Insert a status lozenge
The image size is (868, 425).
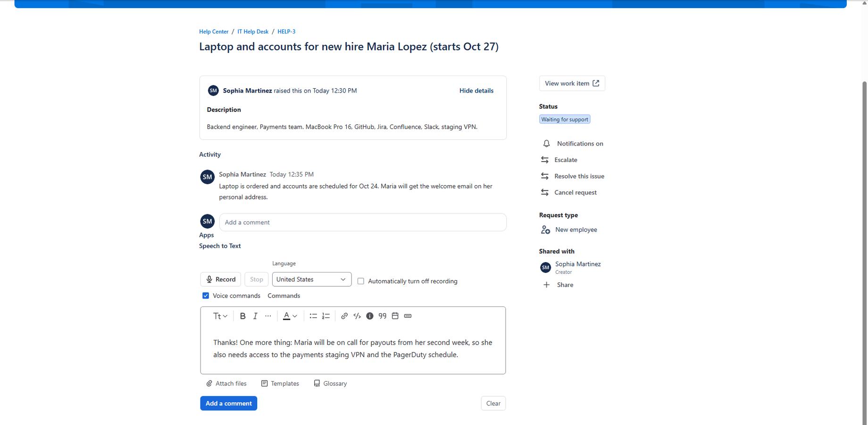pyautogui.click(x=408, y=316)
